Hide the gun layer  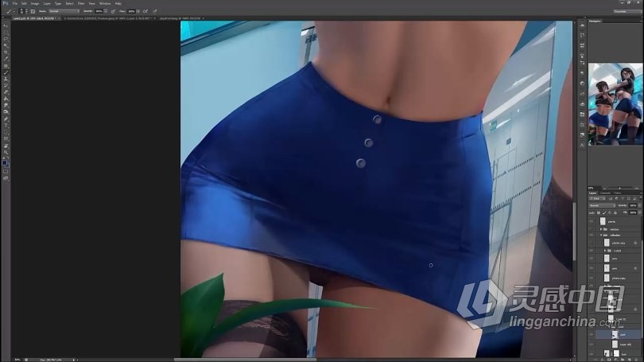591,268
